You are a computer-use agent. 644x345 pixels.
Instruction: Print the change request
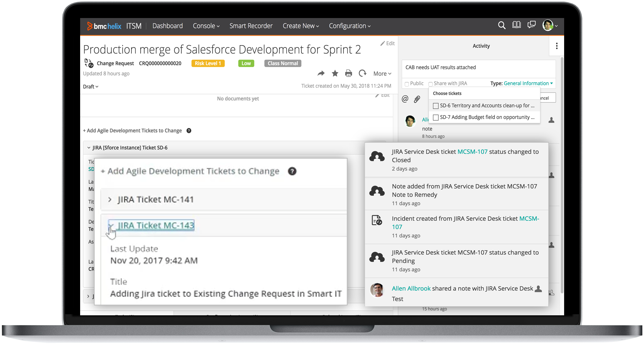click(349, 73)
